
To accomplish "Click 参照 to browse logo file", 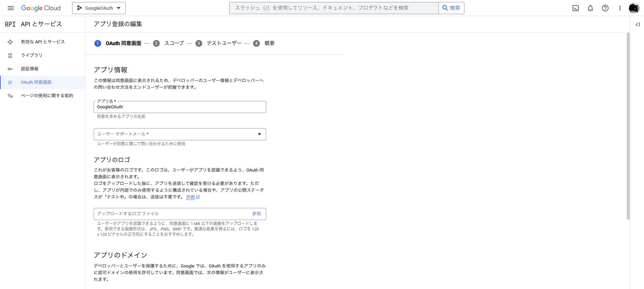I will [256, 214].
